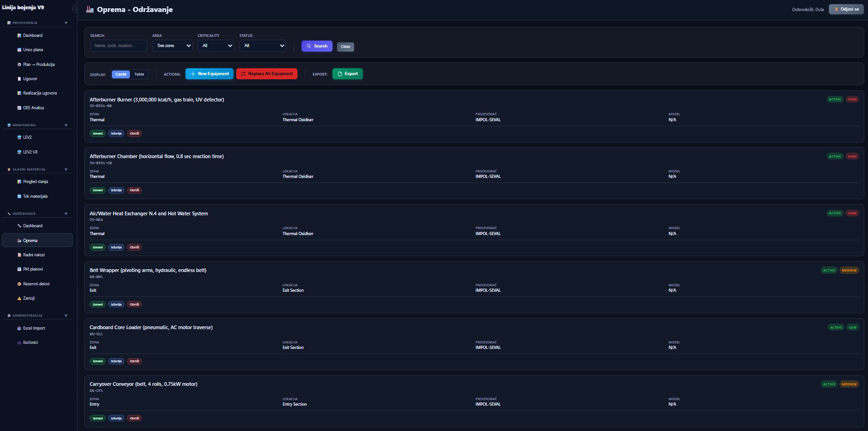Collapse the Proizvodnja sidebar section
The height and width of the screenshot is (431, 868).
pyautogui.click(x=66, y=23)
